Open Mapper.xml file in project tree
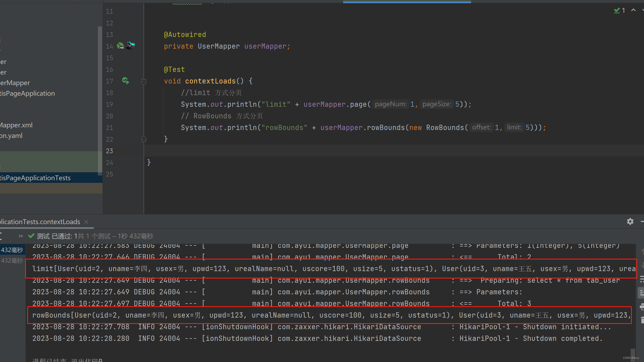 click(16, 125)
